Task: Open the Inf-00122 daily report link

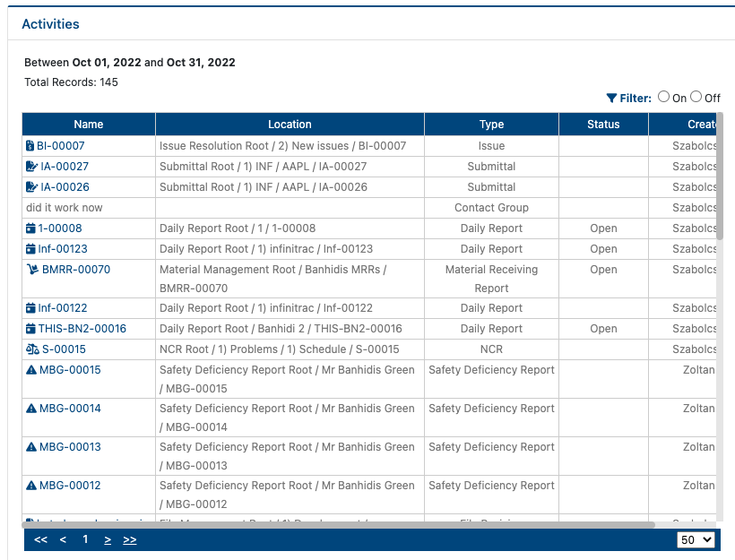Action: 63,308
